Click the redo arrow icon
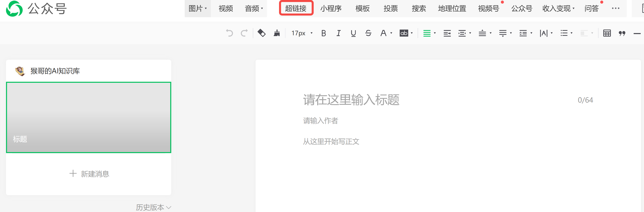 coord(244,33)
